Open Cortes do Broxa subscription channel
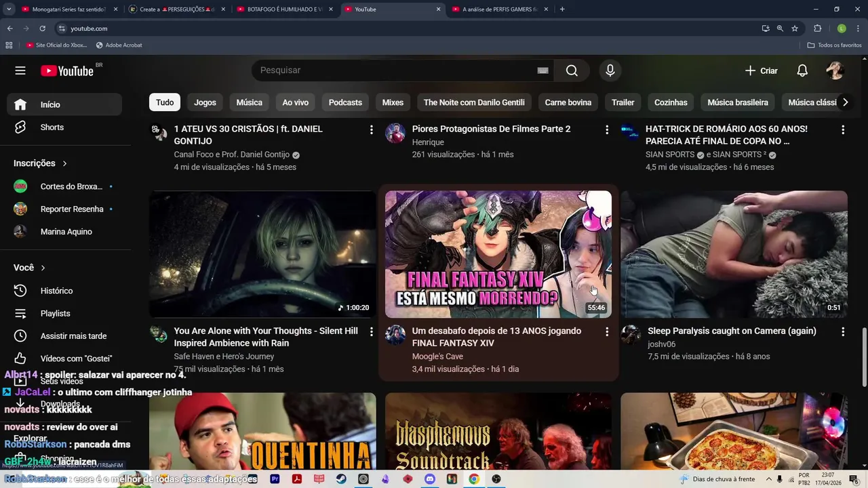Screen dimensions: 868x488 (x=64, y=186)
